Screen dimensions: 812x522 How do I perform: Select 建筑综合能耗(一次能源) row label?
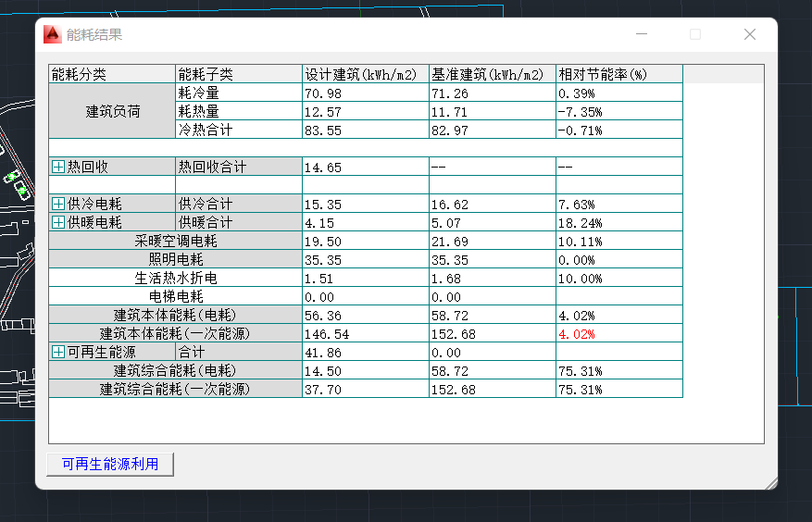[175, 389]
